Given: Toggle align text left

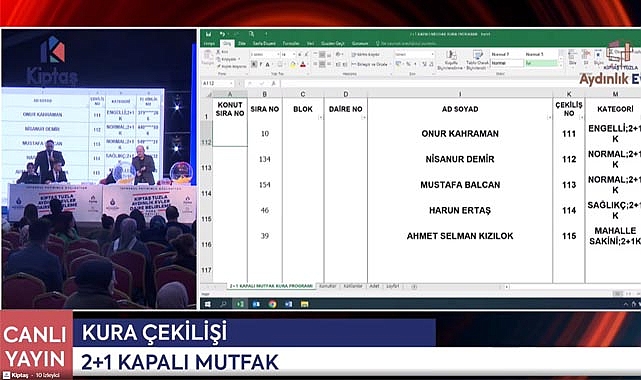Looking at the screenshot, I should pyautogui.click(x=315, y=64).
